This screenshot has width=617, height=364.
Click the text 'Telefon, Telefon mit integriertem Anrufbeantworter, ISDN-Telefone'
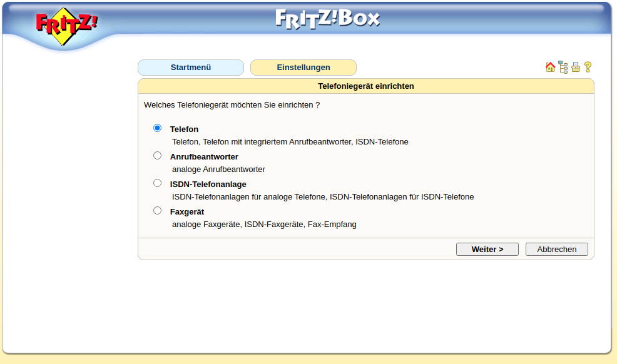290,142
